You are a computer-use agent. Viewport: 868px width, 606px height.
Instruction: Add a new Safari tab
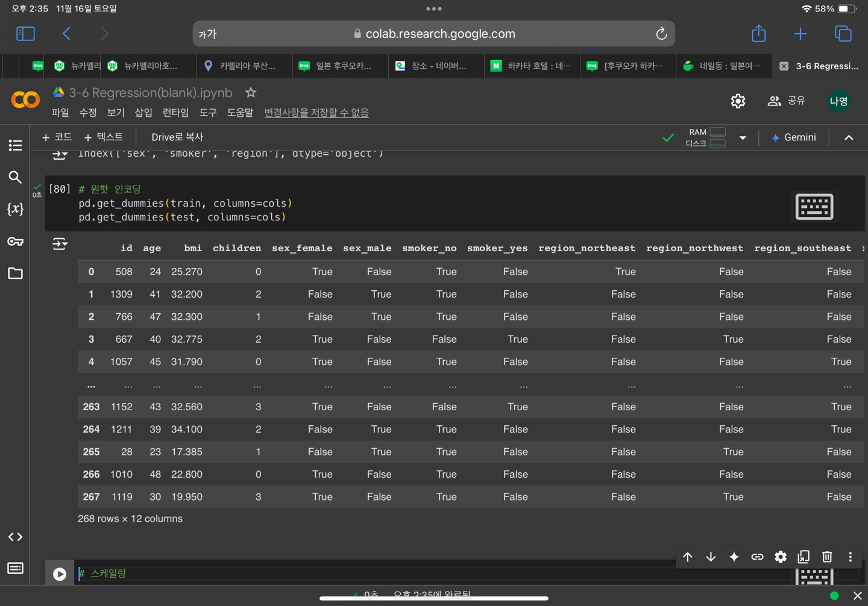point(800,34)
